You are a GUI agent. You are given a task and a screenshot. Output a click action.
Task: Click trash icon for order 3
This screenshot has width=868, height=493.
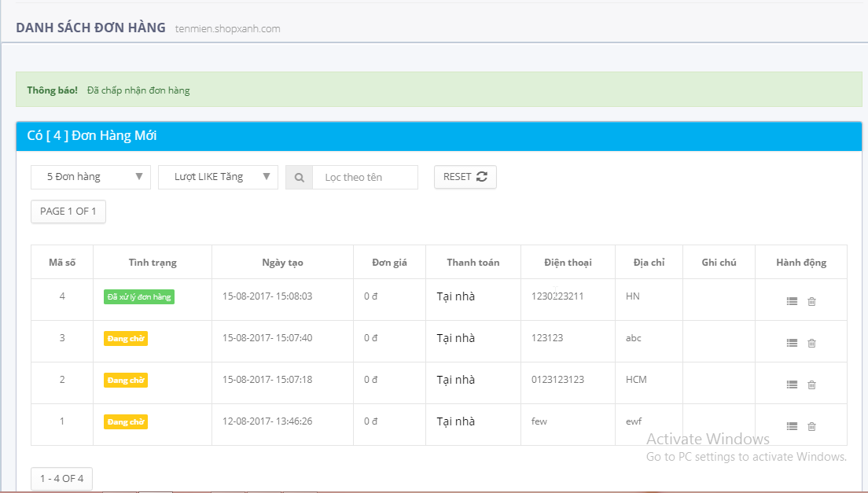coord(811,343)
